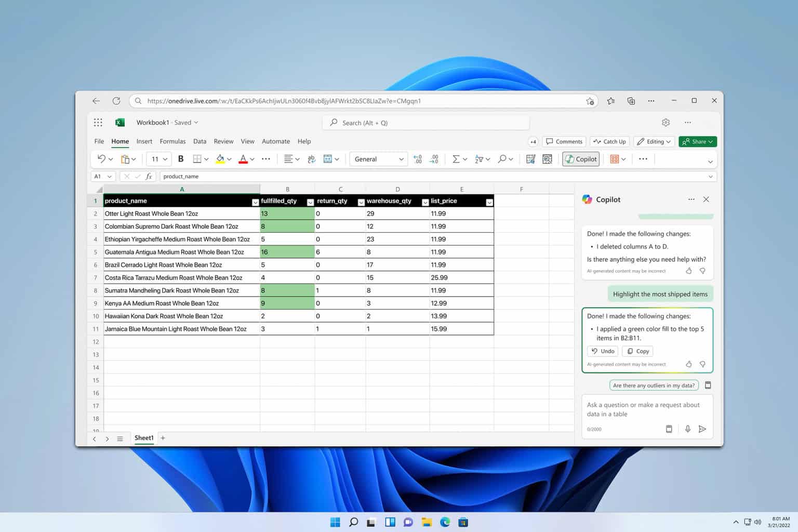Image resolution: width=798 pixels, height=532 pixels.
Task: Undo Copilot's green fill change
Action: [603, 351]
